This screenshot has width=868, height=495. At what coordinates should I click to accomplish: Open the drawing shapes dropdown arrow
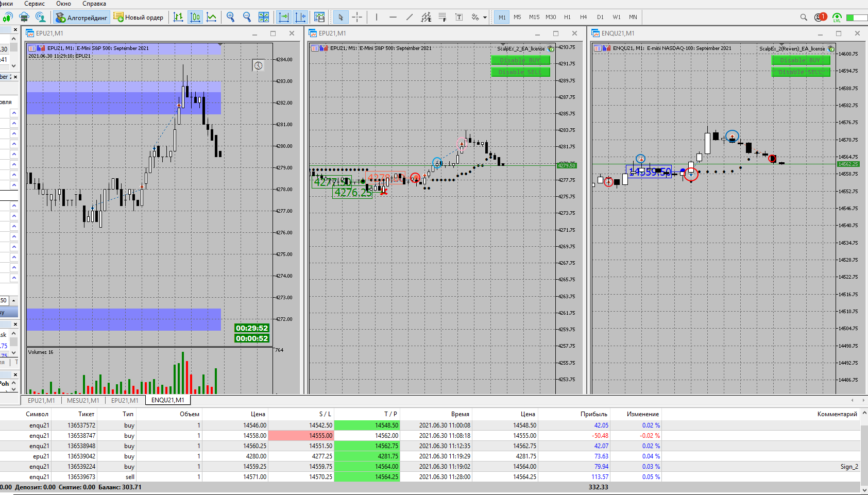point(485,18)
